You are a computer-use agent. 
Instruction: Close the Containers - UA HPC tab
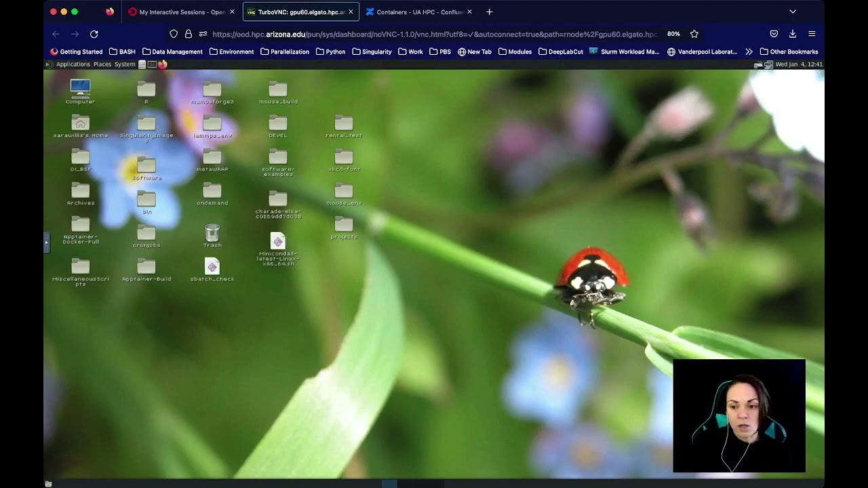click(x=469, y=12)
